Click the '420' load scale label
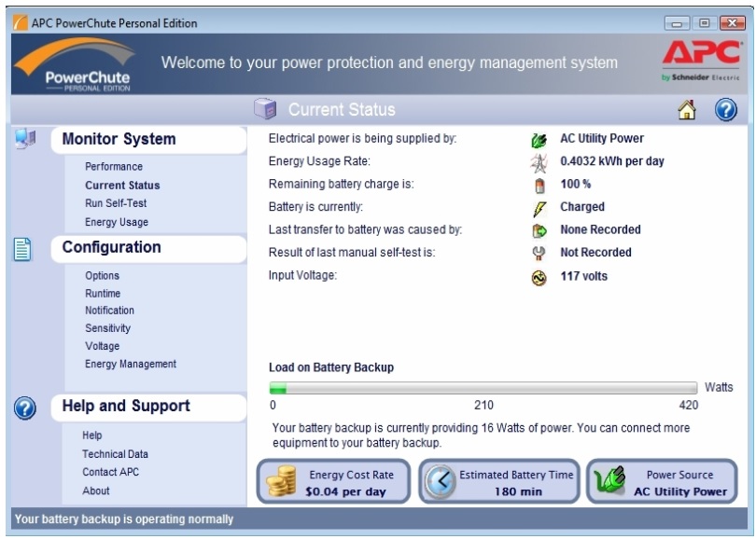The height and width of the screenshot is (539, 756). pyautogui.click(x=689, y=405)
